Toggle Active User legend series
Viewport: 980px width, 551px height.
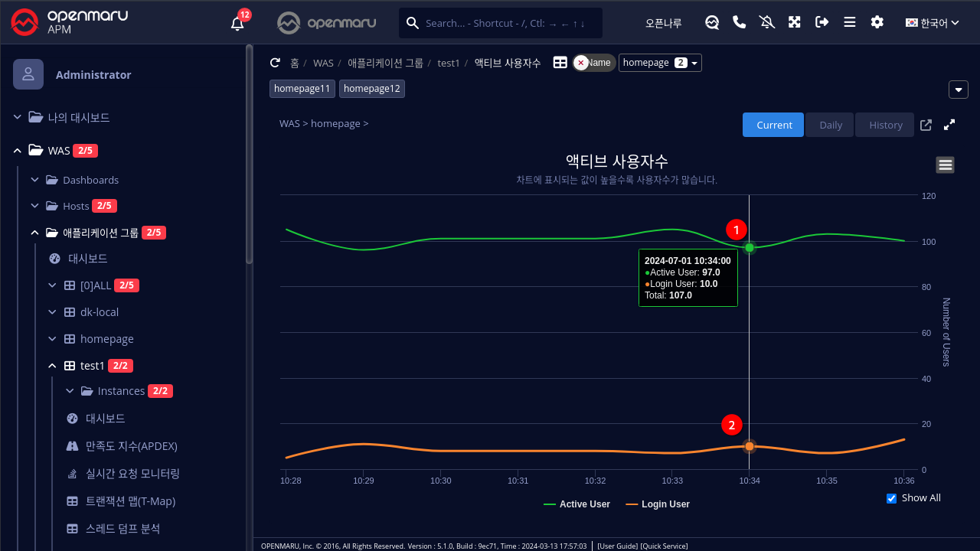(577, 504)
